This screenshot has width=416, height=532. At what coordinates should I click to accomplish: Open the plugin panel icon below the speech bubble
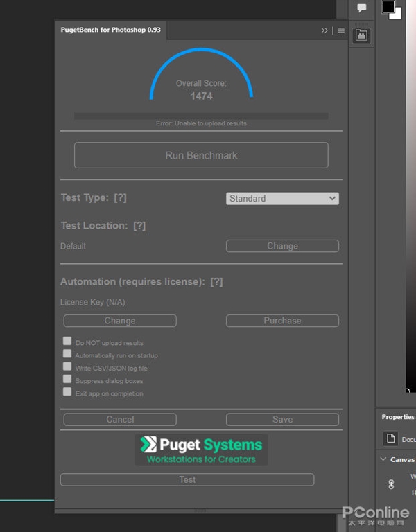(361, 35)
